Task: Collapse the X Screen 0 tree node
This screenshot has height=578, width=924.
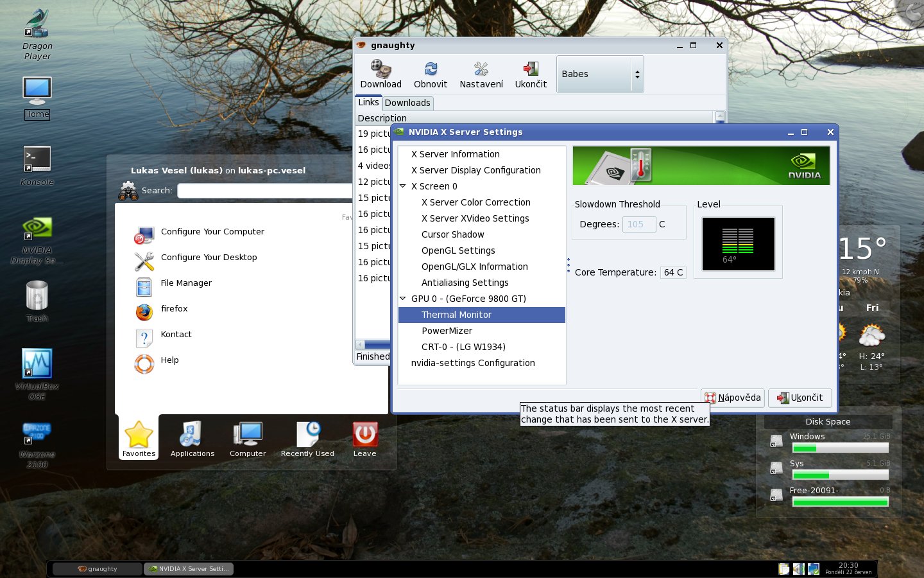Action: click(x=403, y=186)
